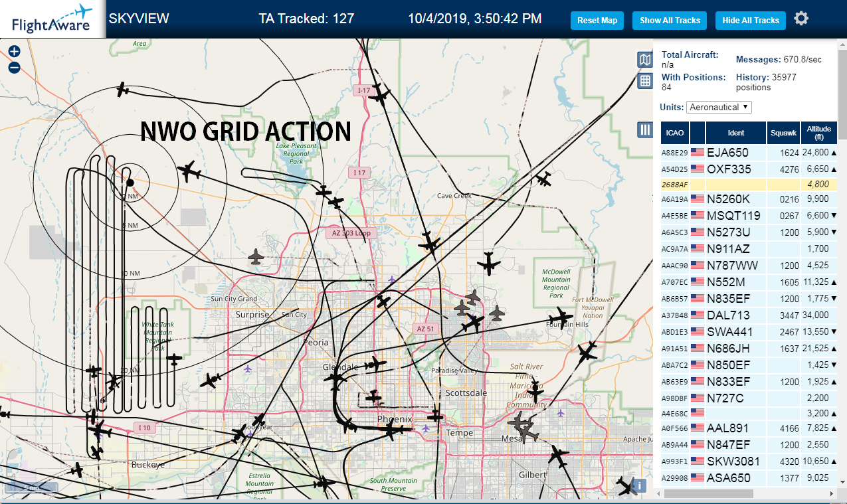Open the Units dropdown
The height and width of the screenshot is (504, 847).
click(719, 107)
